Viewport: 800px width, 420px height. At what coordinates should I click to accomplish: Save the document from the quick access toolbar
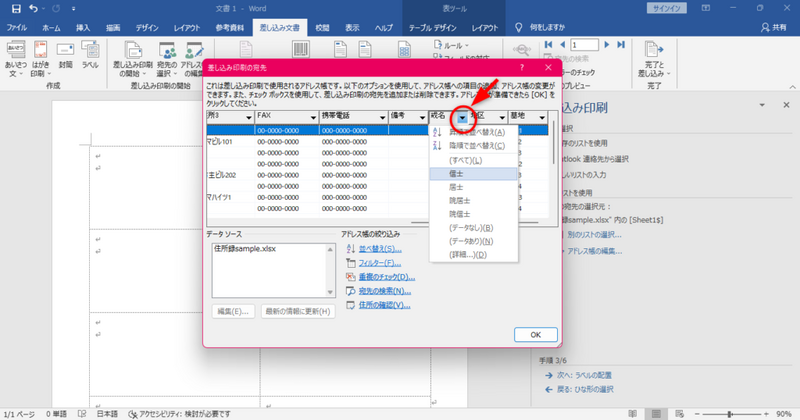tap(16, 8)
